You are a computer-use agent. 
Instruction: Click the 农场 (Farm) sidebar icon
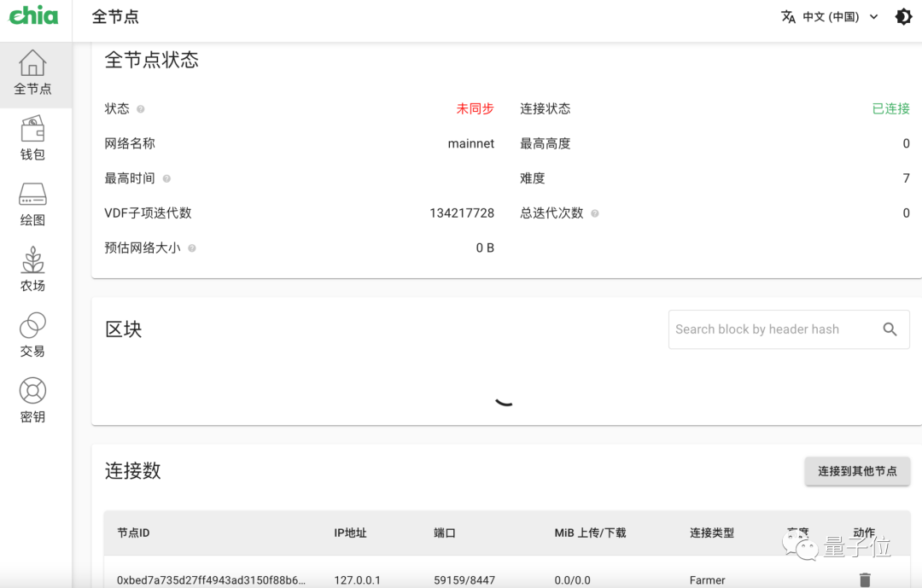pos(32,261)
